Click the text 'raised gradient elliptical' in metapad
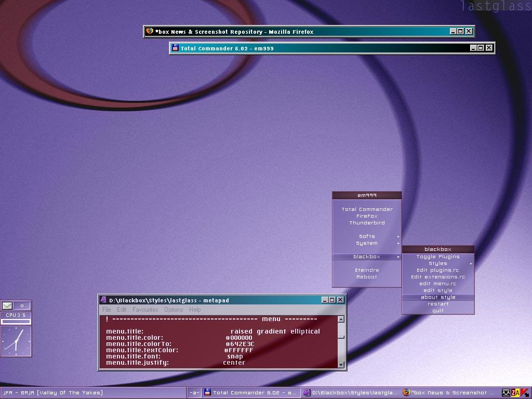This screenshot has width=532, height=399. coord(275,331)
